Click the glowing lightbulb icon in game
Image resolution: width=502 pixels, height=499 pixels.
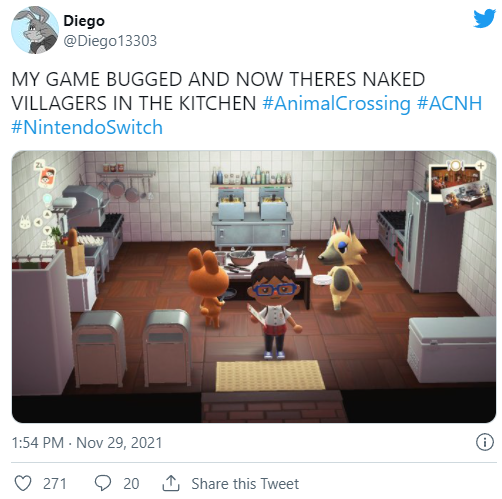(x=47, y=199)
